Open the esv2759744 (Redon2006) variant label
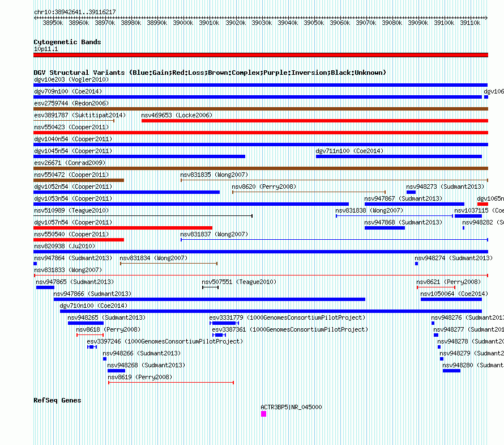The image size is (504, 445). pyautogui.click(x=71, y=103)
